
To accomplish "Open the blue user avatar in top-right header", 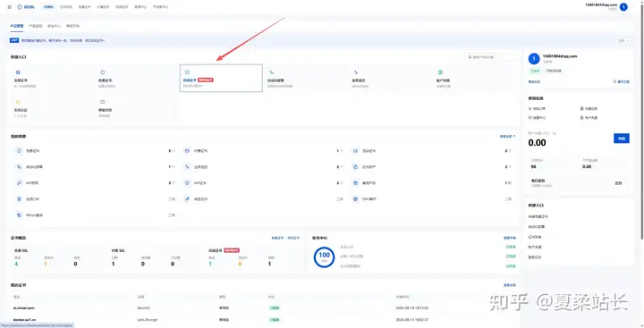I will (623, 7).
